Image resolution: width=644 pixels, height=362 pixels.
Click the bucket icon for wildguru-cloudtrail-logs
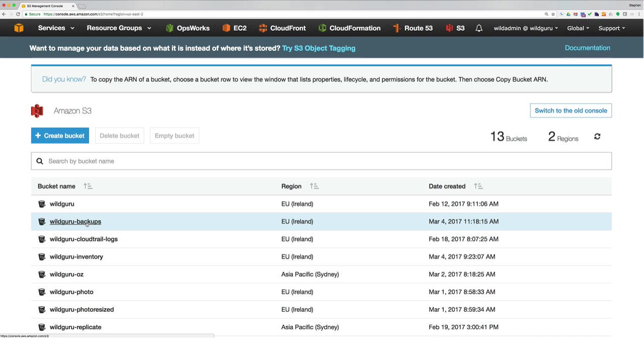(42, 239)
